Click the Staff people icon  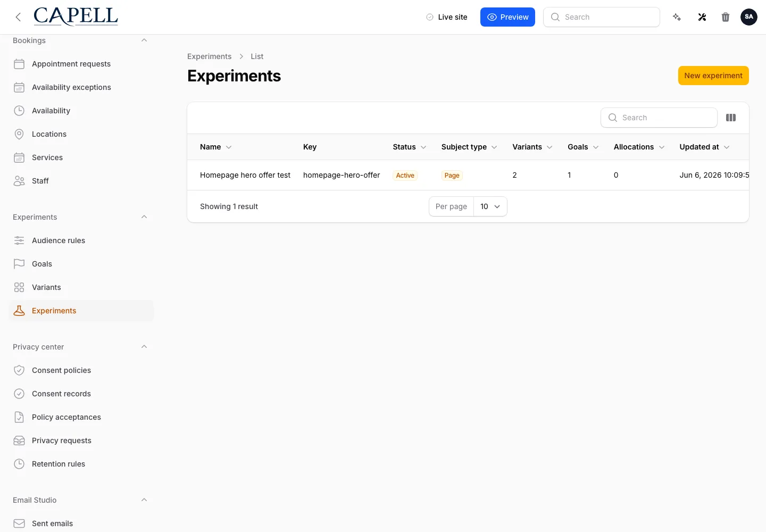click(x=19, y=181)
